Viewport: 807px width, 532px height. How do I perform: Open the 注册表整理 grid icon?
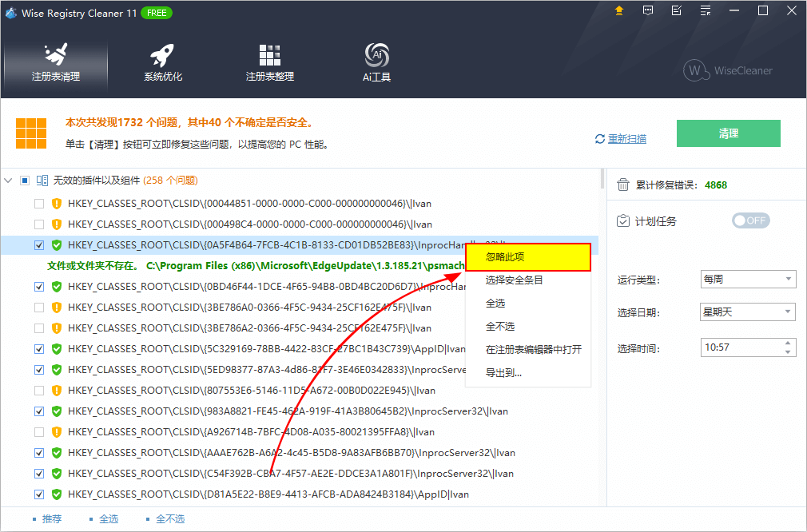[270, 63]
